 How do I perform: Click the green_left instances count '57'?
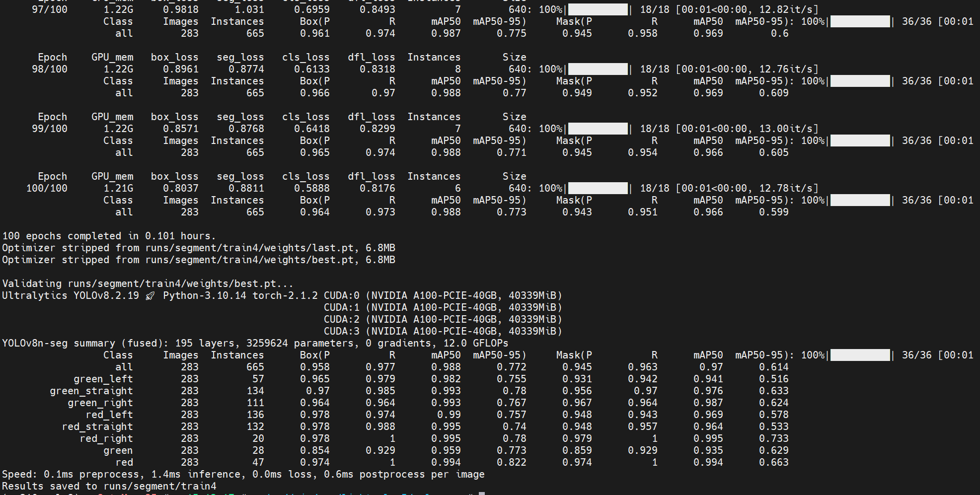pos(258,379)
